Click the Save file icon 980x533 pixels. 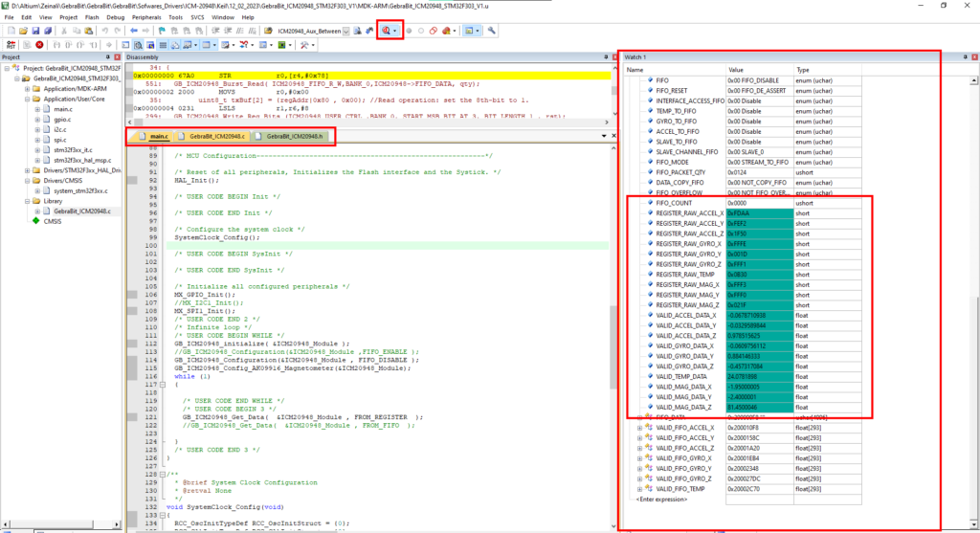click(x=35, y=31)
